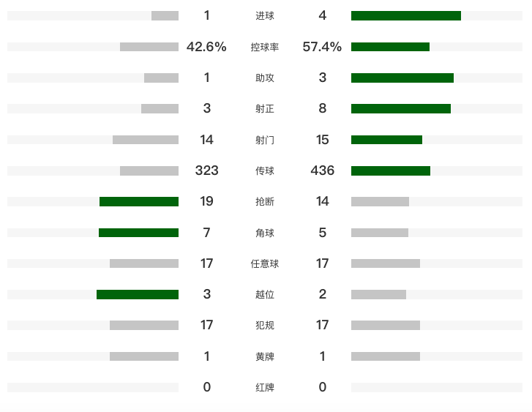
Task: Click the right green 进球 bar
Action: coord(405,15)
